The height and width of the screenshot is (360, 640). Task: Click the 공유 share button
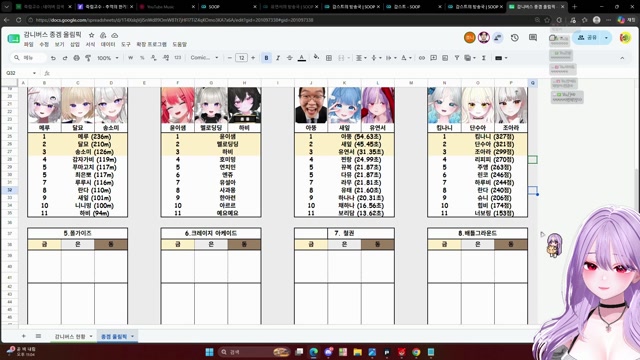point(587,38)
